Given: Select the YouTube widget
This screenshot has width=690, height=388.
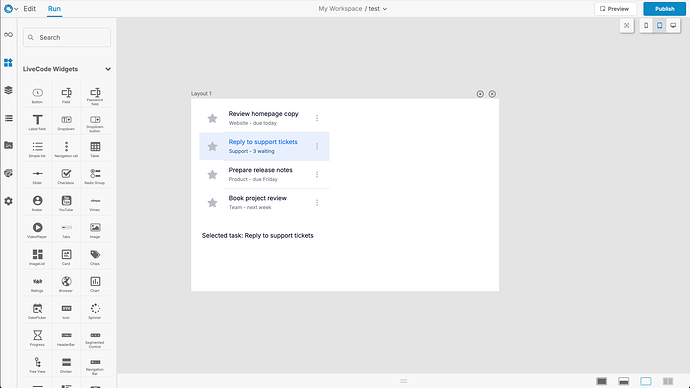Looking at the screenshot, I should click(x=66, y=203).
